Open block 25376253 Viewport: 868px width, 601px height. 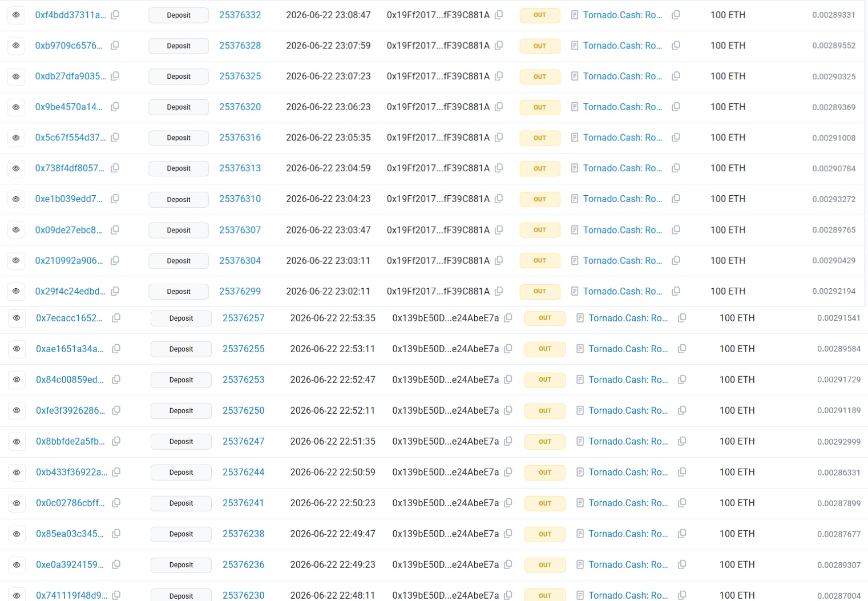(x=243, y=380)
